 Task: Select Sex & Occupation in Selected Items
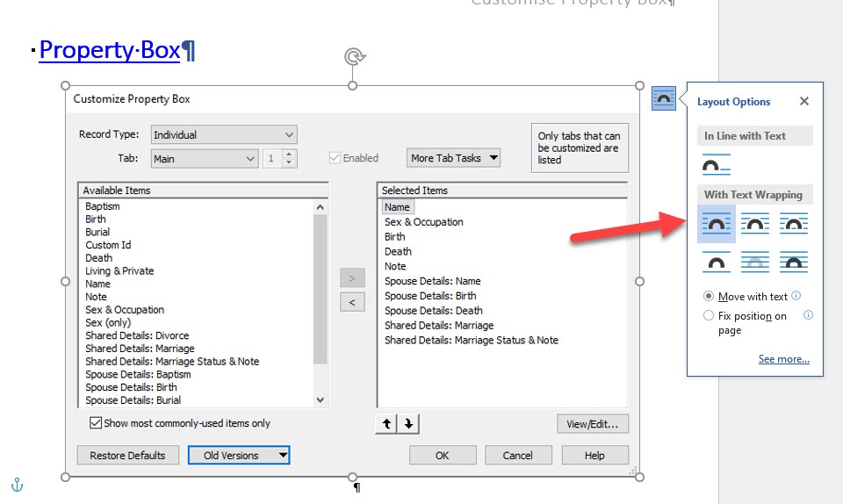tap(423, 222)
